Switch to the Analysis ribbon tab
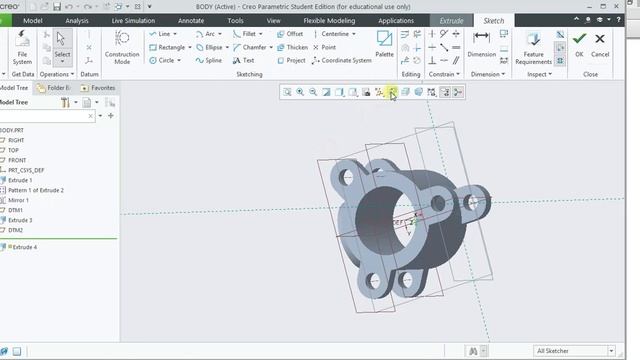The image size is (640, 360). tap(77, 20)
